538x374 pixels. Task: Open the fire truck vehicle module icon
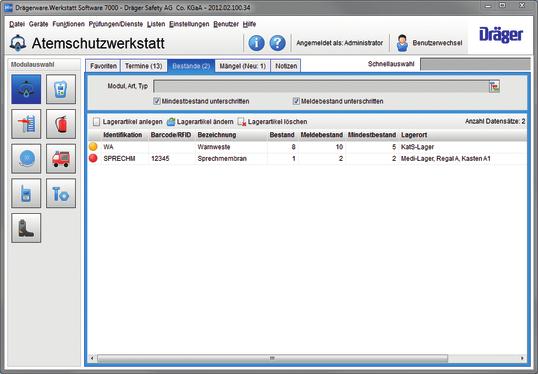61,159
